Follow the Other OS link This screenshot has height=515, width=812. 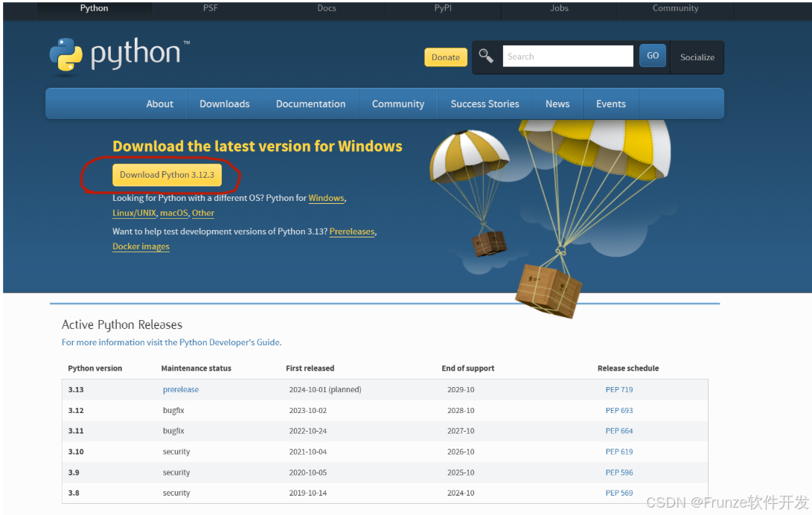[x=203, y=214]
